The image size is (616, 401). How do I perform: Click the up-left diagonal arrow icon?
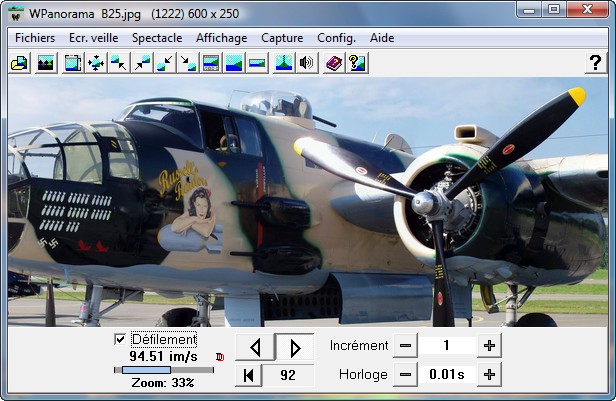pos(119,63)
